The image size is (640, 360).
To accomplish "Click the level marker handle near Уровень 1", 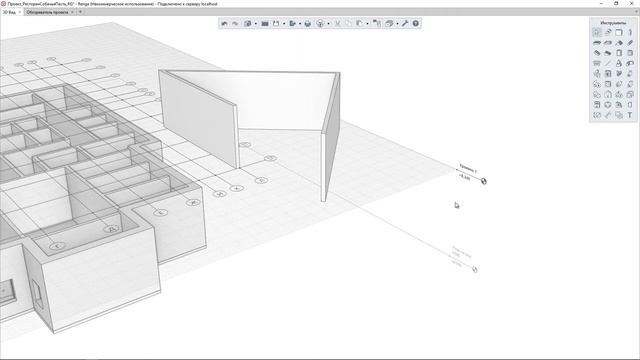I will (x=484, y=181).
